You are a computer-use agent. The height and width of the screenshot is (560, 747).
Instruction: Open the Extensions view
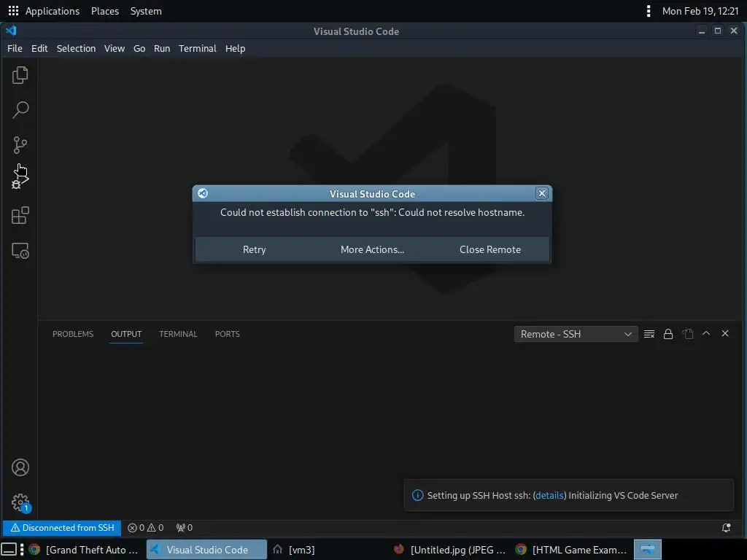click(x=20, y=215)
